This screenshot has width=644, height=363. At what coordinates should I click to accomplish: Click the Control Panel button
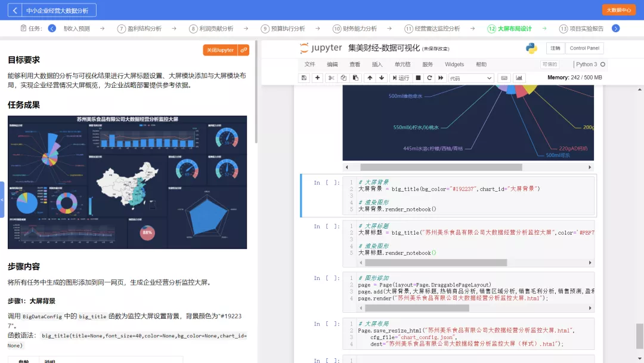point(584,48)
